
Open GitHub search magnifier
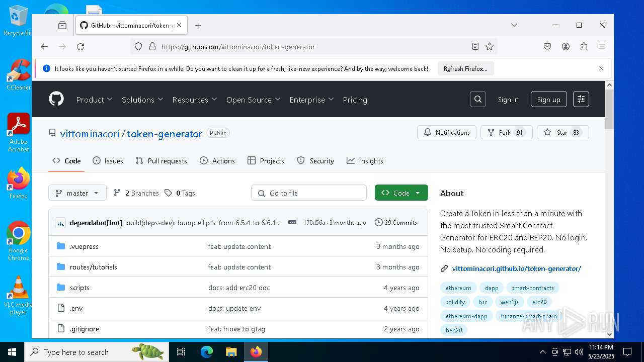point(478,99)
